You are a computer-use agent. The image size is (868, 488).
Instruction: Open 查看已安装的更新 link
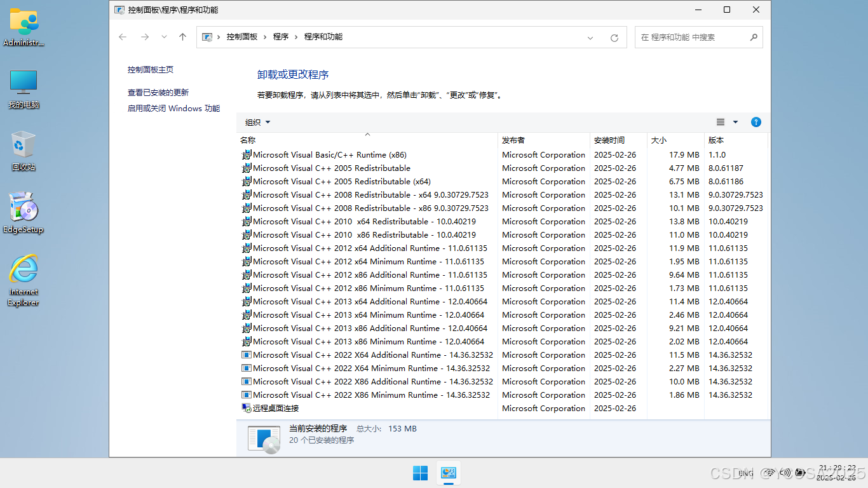[x=158, y=93]
